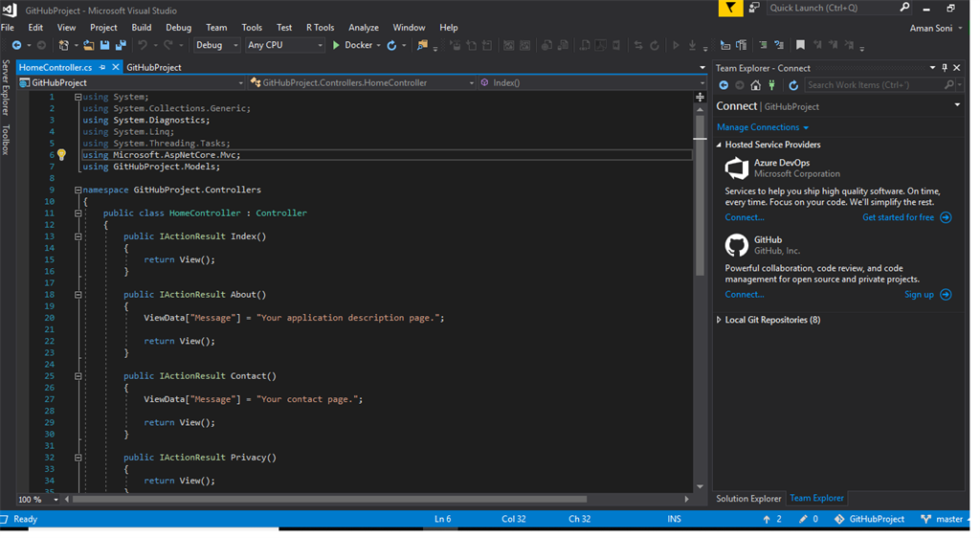Click Connect... under Azure DevOps
Image resolution: width=980 pixels, height=538 pixels.
[744, 217]
